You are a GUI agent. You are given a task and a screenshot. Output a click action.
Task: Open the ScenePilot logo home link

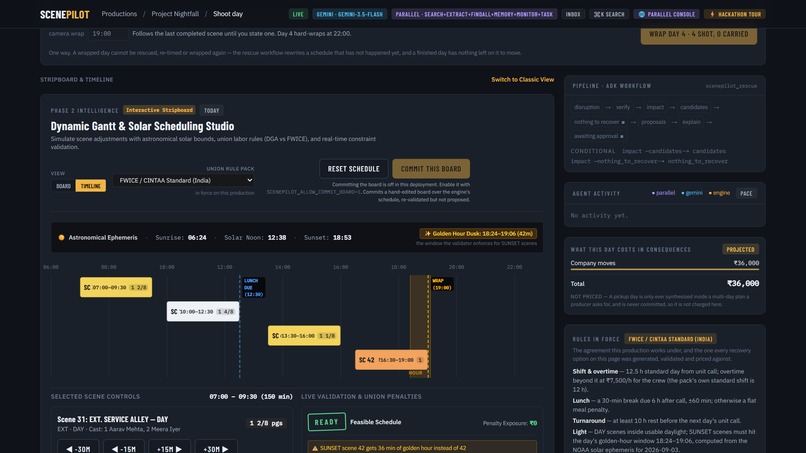click(x=65, y=14)
